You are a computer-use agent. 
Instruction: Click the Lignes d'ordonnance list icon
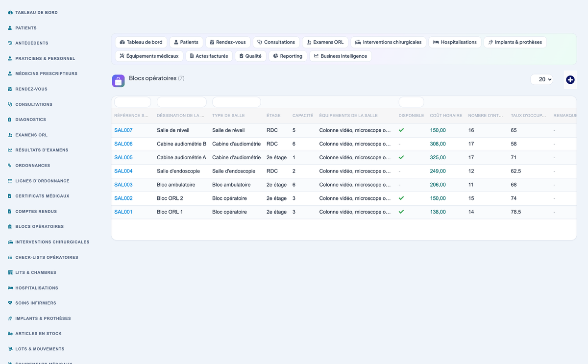(10, 181)
